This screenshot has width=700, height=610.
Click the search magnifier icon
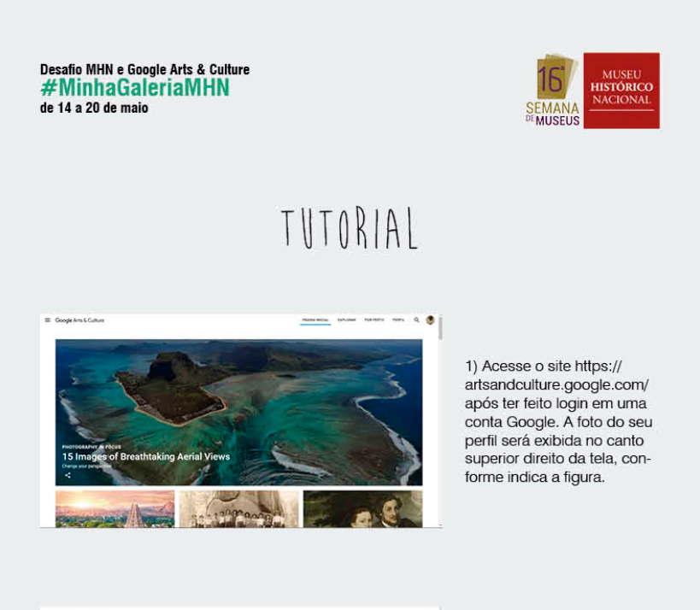pyautogui.click(x=416, y=320)
